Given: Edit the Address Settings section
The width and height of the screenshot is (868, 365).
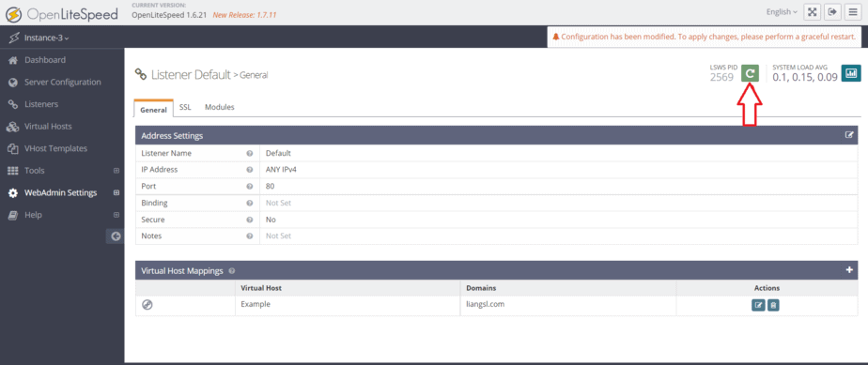Looking at the screenshot, I should (849, 135).
